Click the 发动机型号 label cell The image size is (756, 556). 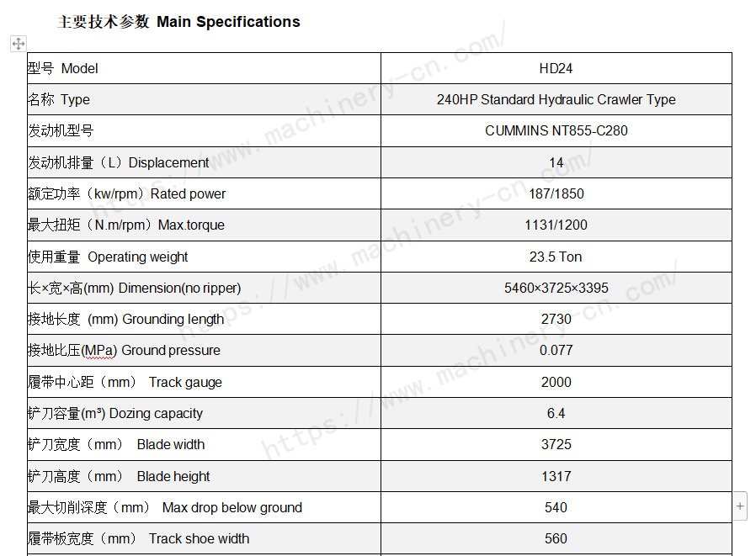(204, 131)
